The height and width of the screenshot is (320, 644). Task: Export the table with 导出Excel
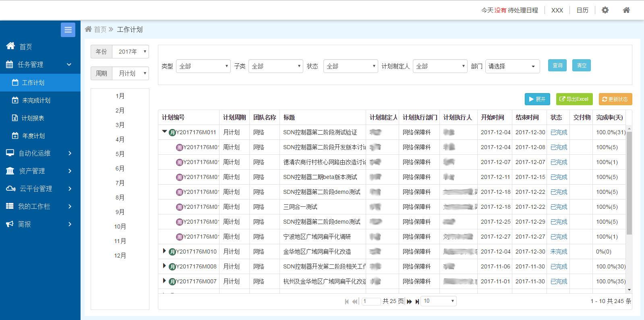pos(574,99)
